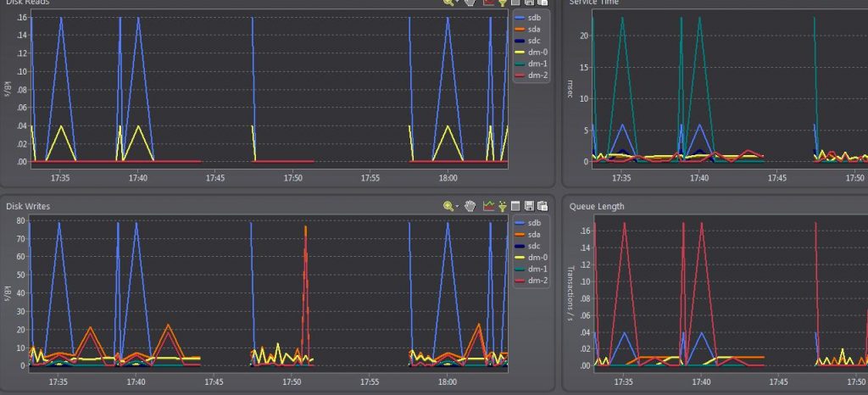This screenshot has width=868, height=395.
Task: Click the Queue Length panel title
Action: (597, 206)
